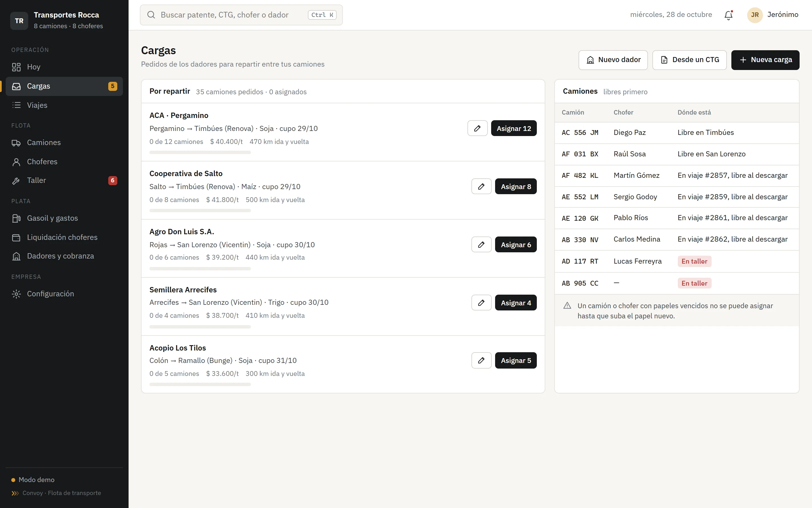Open the Choferes page

64,162
